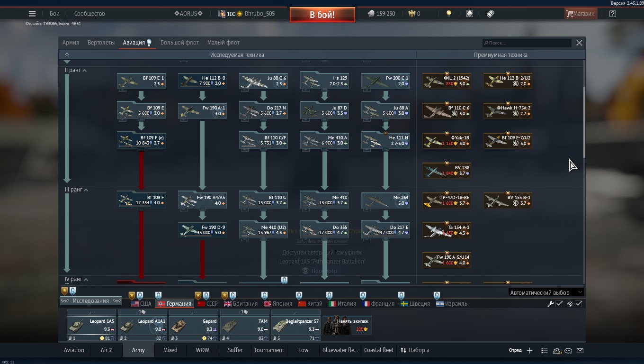
Task: Focus the Поиск search field
Action: point(527,43)
